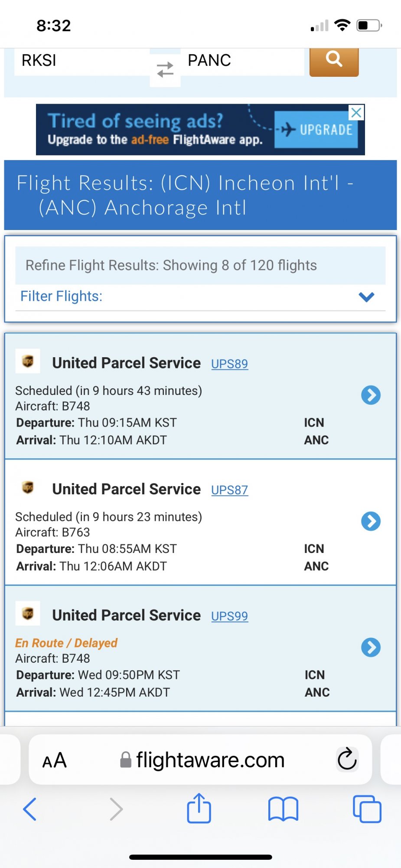The height and width of the screenshot is (868, 401).
Task: Open the UPS87 flight link
Action: [229, 490]
